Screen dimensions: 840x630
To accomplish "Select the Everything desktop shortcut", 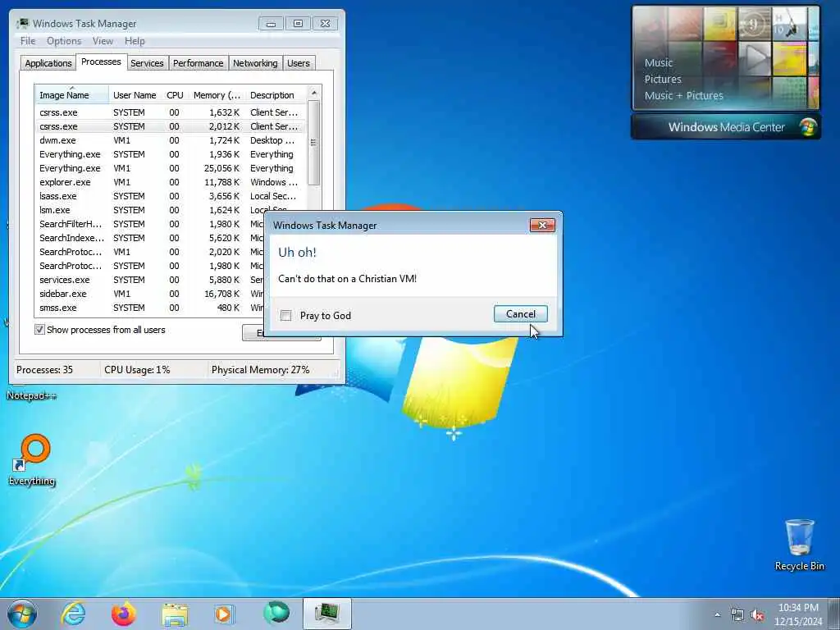I will coord(32,460).
